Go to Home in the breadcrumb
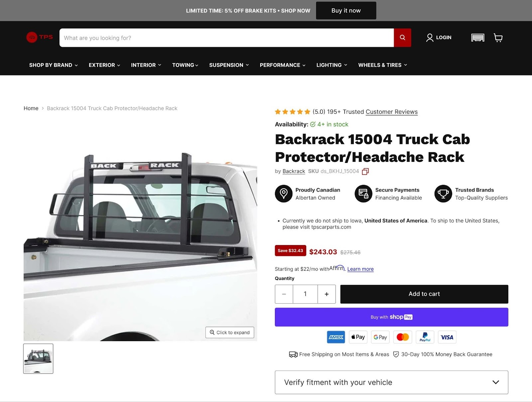This screenshot has width=532, height=402. pyautogui.click(x=31, y=108)
